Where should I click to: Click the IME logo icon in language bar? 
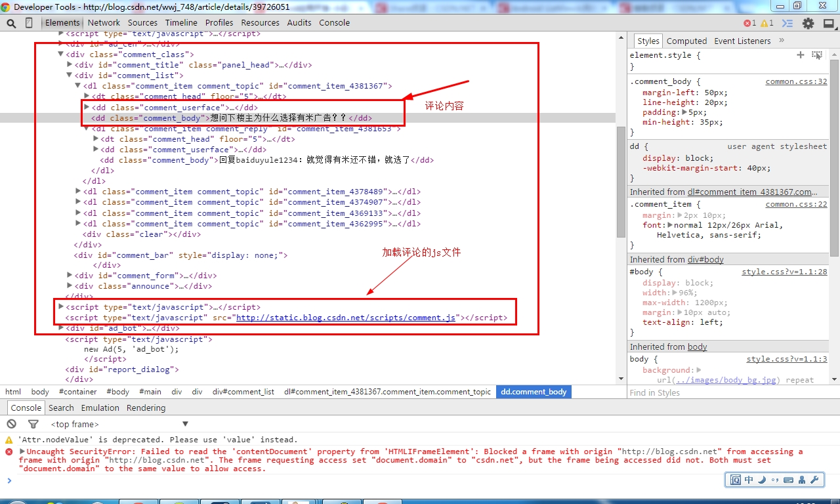[x=735, y=480]
